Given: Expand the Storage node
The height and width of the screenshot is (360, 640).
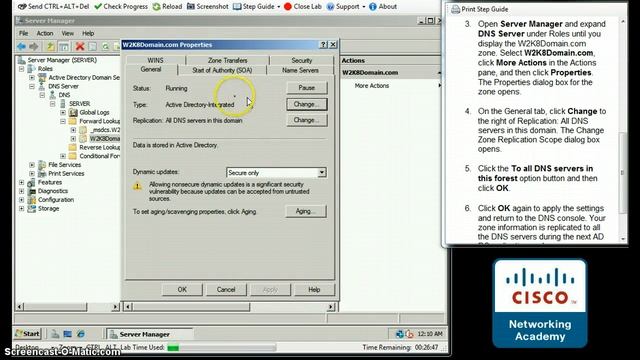Looking at the screenshot, I should coord(22,208).
